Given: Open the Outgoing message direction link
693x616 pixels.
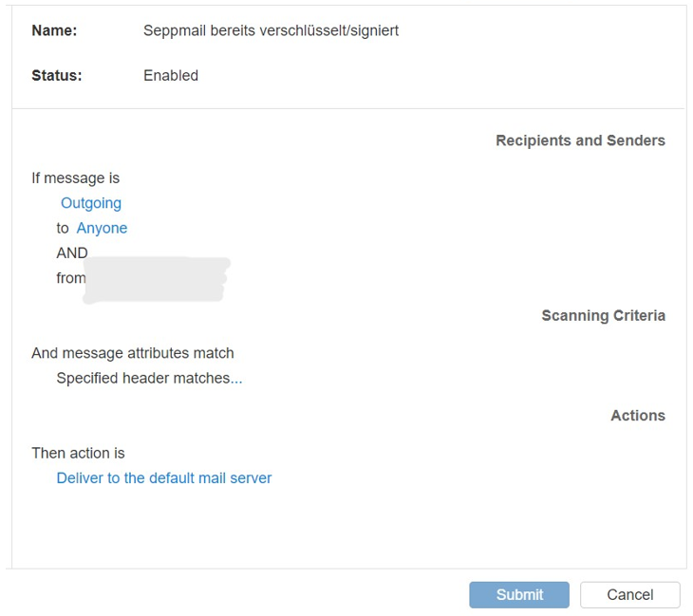Looking at the screenshot, I should tap(91, 203).
